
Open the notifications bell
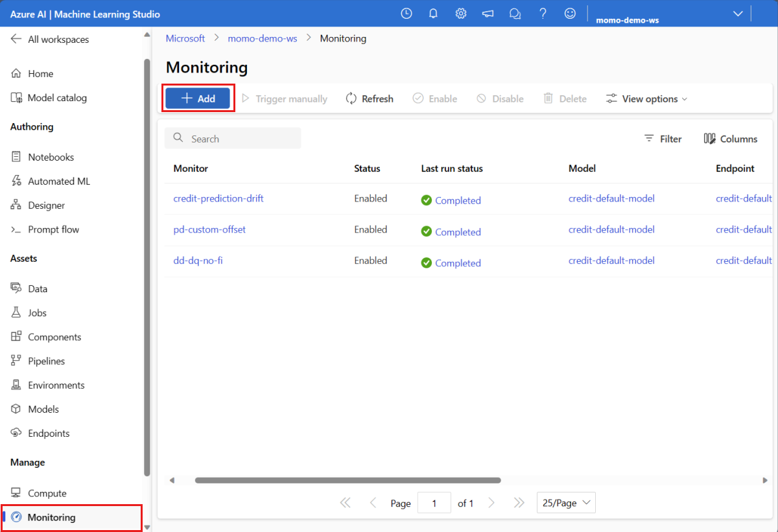click(x=434, y=14)
